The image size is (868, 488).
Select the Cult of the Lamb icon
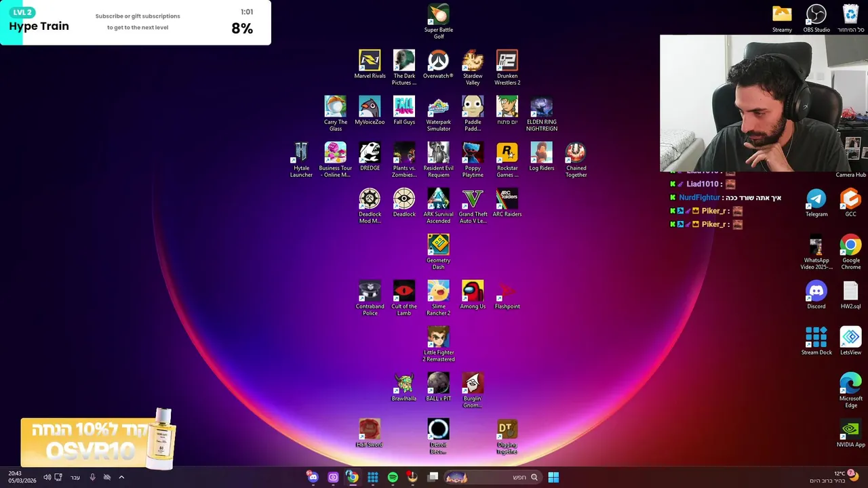[404, 298]
